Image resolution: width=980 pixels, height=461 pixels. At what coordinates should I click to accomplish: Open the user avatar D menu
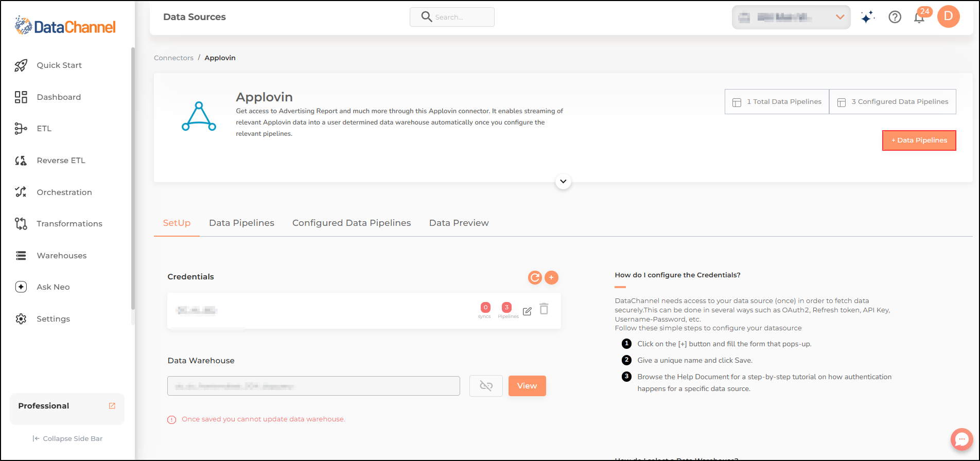[x=949, y=16]
